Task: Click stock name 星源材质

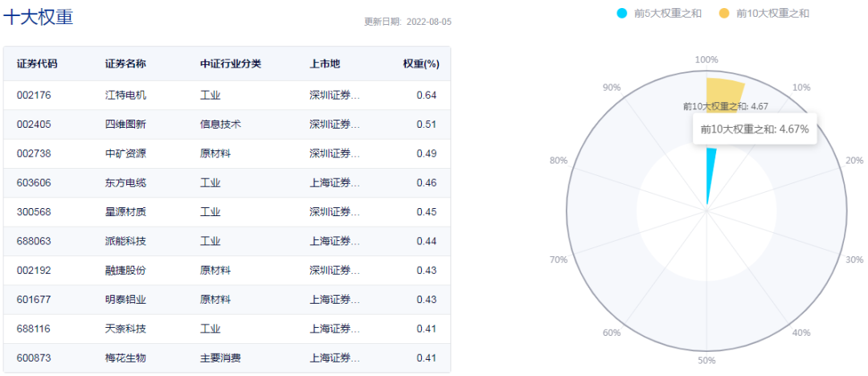Action: (x=125, y=212)
